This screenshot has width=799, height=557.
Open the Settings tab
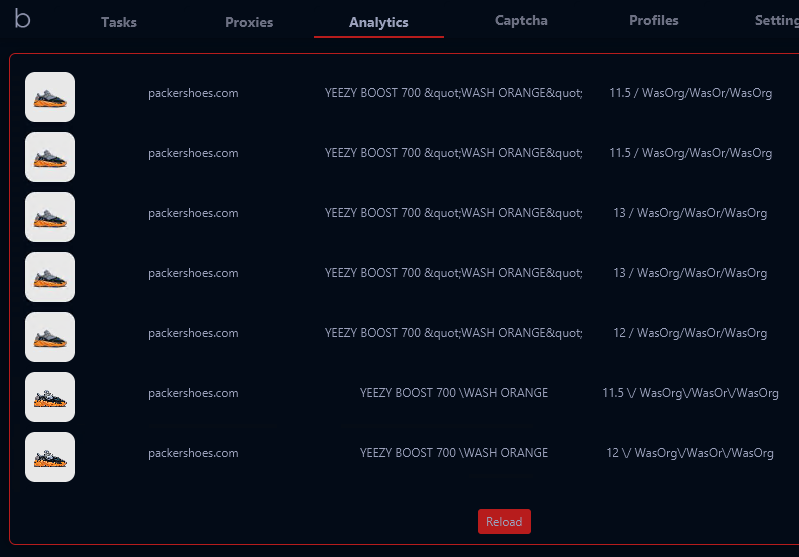click(777, 20)
